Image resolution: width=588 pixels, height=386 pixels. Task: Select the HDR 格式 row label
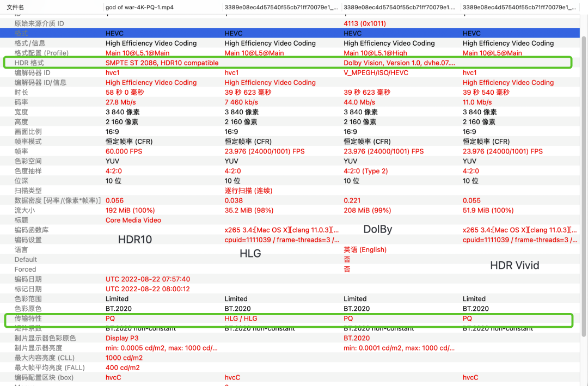pos(29,63)
